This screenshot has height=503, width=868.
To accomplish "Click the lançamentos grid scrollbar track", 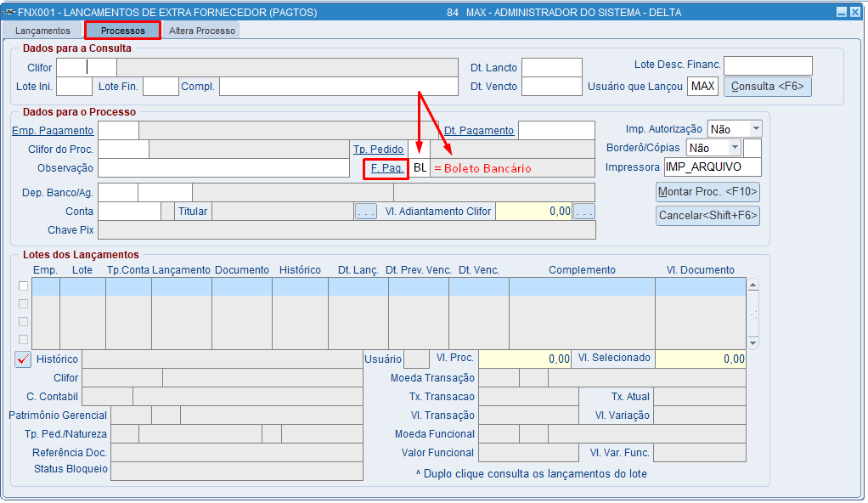I will [752, 314].
